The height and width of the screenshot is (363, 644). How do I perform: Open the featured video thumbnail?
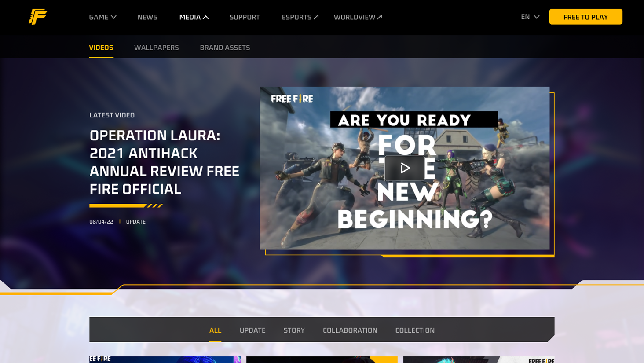404,168
